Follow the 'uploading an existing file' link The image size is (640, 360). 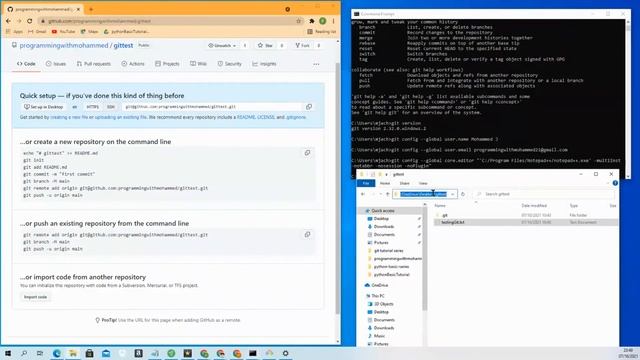coord(120,117)
